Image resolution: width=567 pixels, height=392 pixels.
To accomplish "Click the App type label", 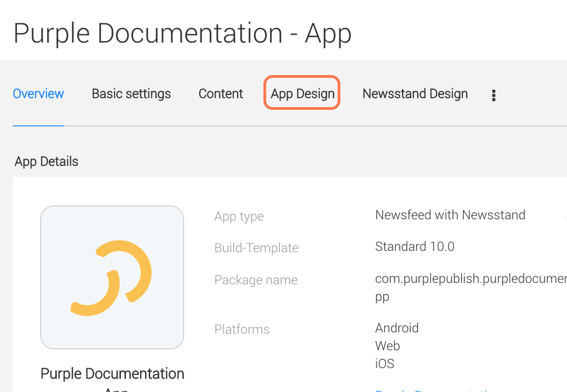I will pos(239,216).
